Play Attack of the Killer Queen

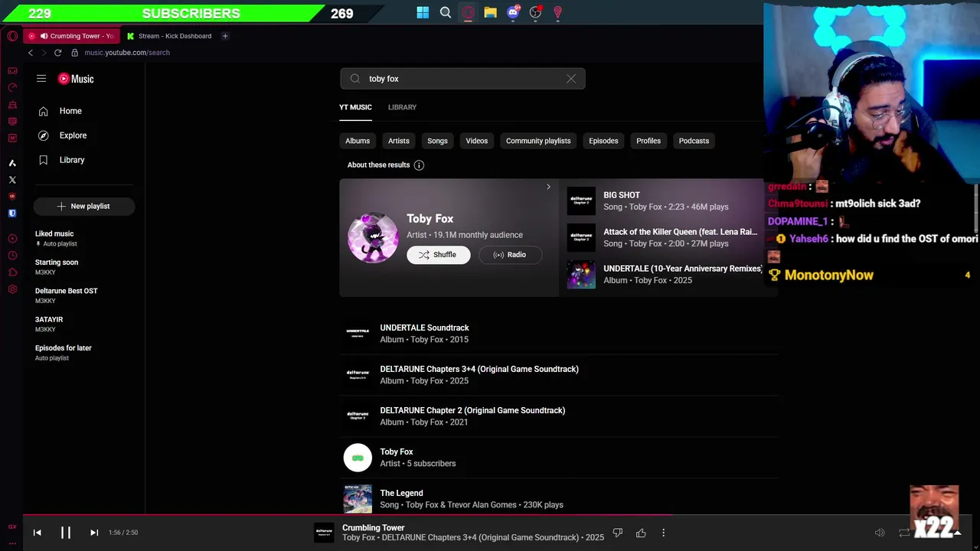click(x=665, y=238)
